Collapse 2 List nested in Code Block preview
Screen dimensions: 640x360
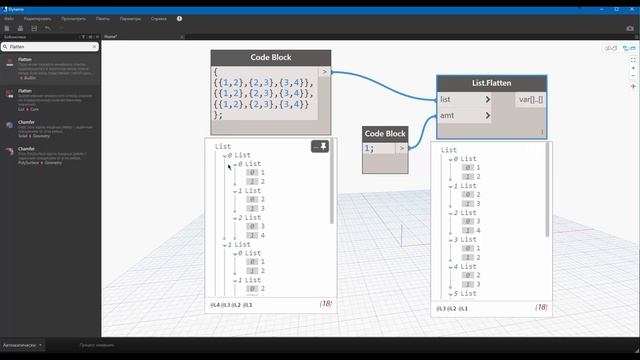pyautogui.click(x=235, y=218)
